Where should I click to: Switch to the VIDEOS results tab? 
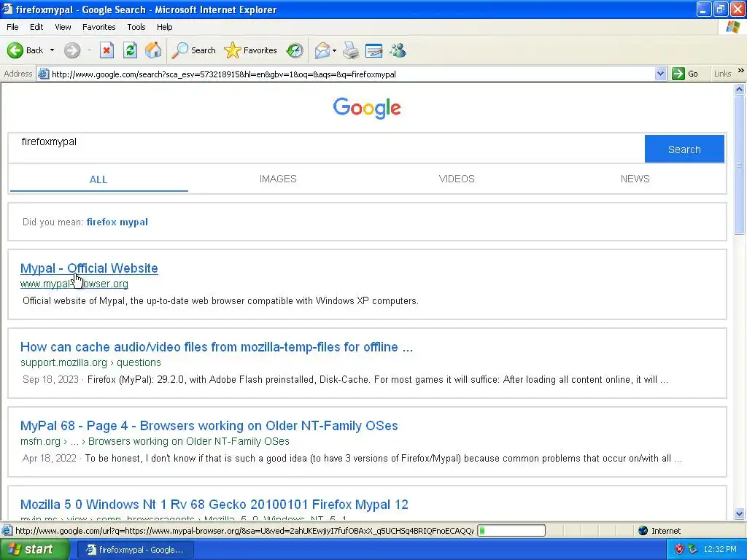click(457, 179)
